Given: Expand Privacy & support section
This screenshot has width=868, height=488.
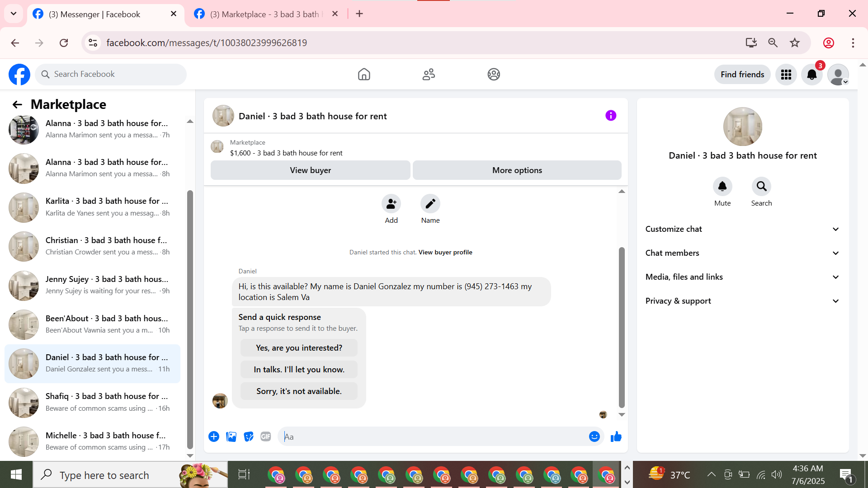Looking at the screenshot, I should (743, 301).
